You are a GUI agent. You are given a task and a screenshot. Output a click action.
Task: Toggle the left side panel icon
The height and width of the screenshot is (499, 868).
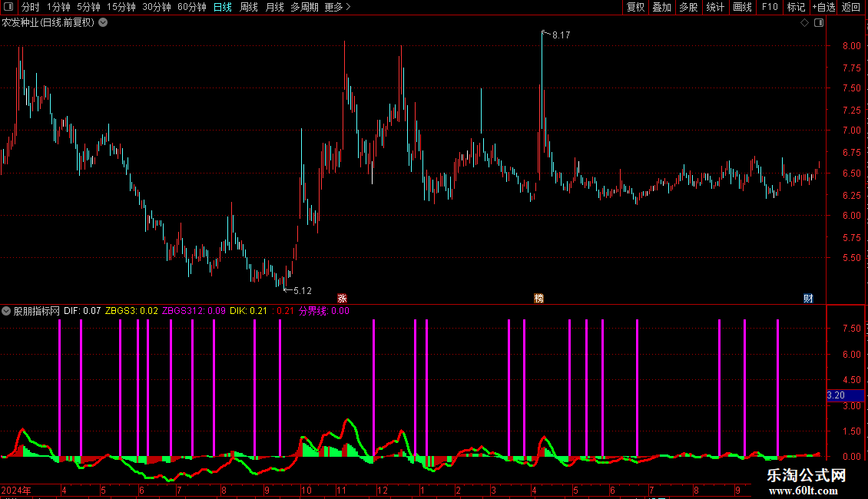click(8, 7)
